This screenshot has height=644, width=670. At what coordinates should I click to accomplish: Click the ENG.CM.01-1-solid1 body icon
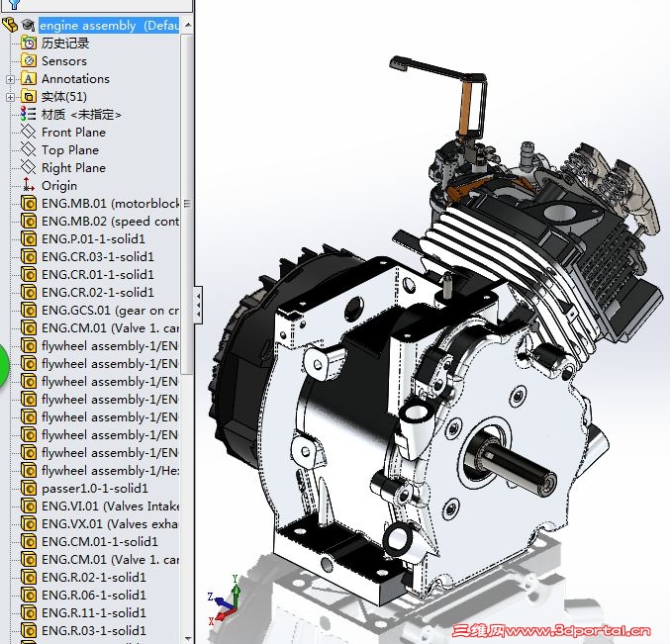click(x=29, y=541)
